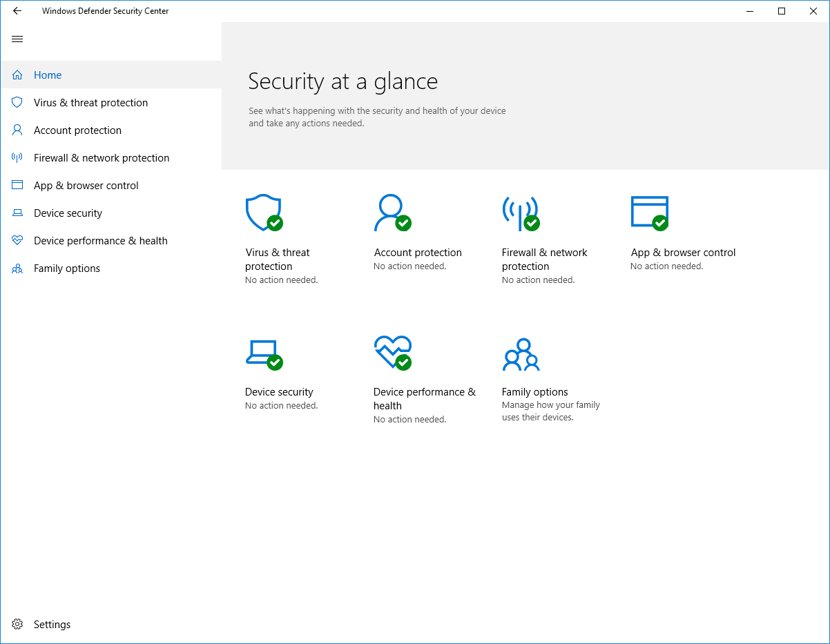
Task: Click the Firewall & network antenna tile icon
Action: [x=520, y=213]
